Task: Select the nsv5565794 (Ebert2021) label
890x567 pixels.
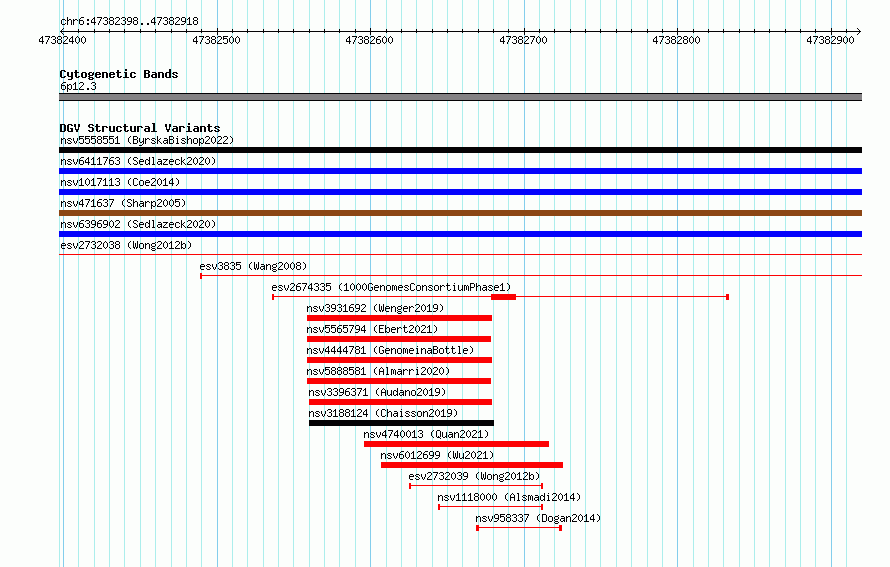Action: pyautogui.click(x=372, y=329)
